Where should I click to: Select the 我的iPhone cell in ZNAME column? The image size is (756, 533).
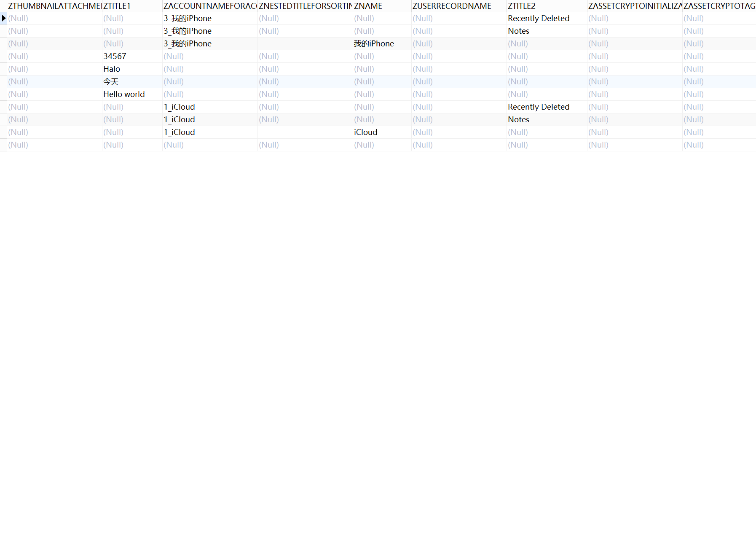[x=374, y=43]
